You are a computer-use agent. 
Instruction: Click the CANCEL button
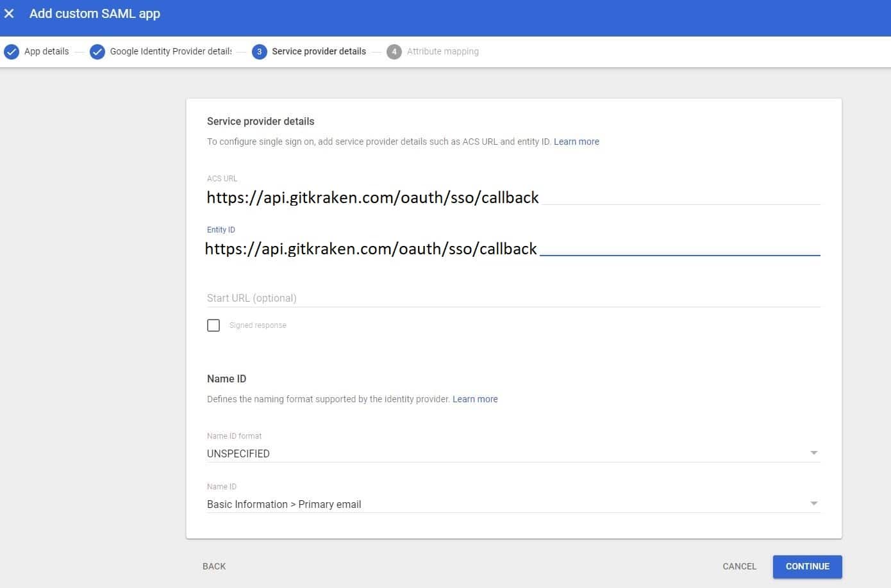[x=740, y=566]
